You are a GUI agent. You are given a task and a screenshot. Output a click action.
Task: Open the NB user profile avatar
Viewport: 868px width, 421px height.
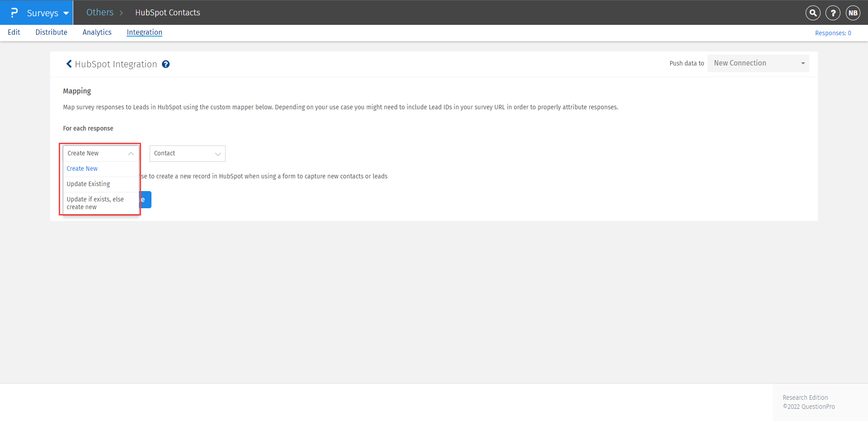853,13
